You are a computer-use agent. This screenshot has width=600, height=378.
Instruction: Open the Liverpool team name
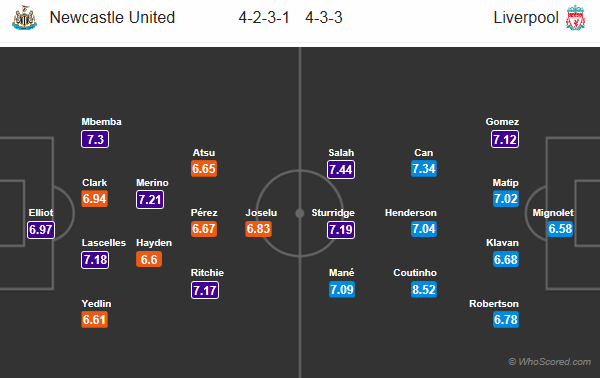coord(526,18)
